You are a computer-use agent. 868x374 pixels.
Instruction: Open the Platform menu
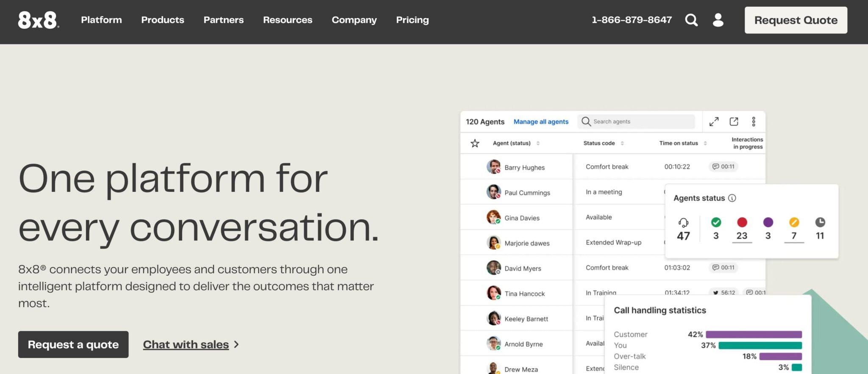pyautogui.click(x=101, y=20)
